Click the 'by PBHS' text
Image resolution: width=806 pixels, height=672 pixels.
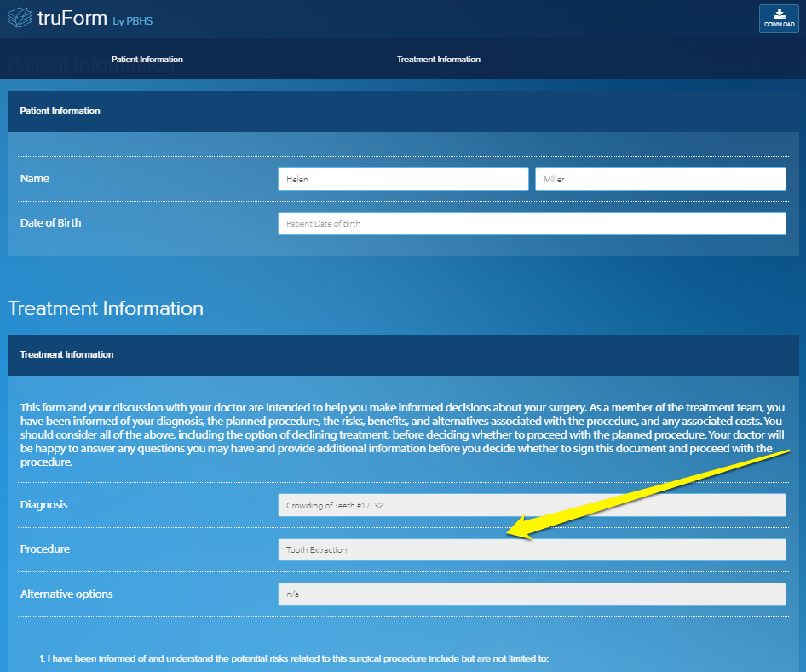click(x=133, y=21)
